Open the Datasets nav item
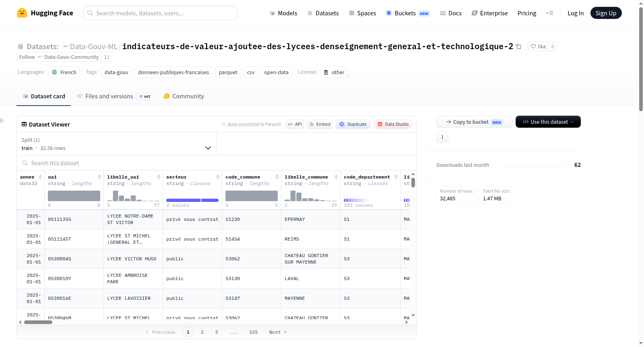The image size is (644, 347). [323, 13]
